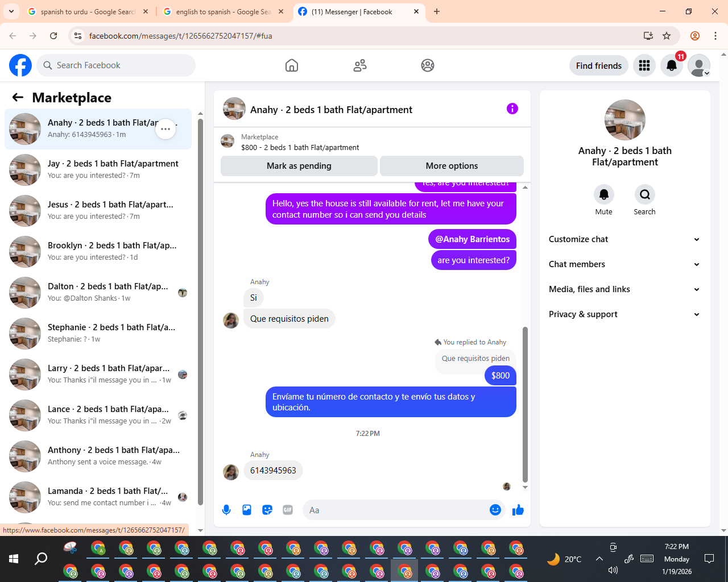This screenshot has height=582, width=728.
Task: Switch to 'english to spanish' Google tab
Action: (x=224, y=11)
